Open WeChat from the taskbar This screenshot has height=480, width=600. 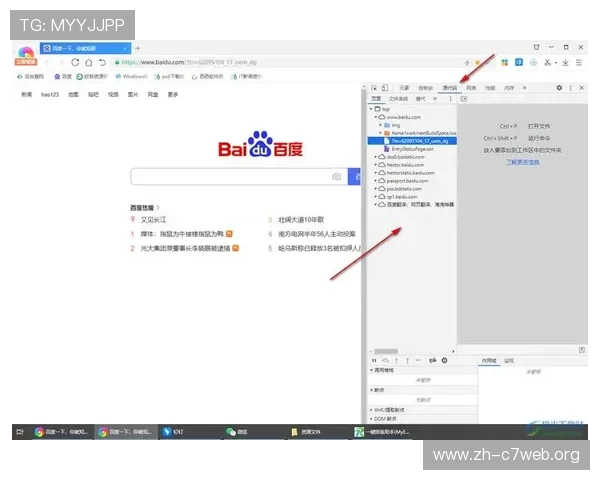237,432
